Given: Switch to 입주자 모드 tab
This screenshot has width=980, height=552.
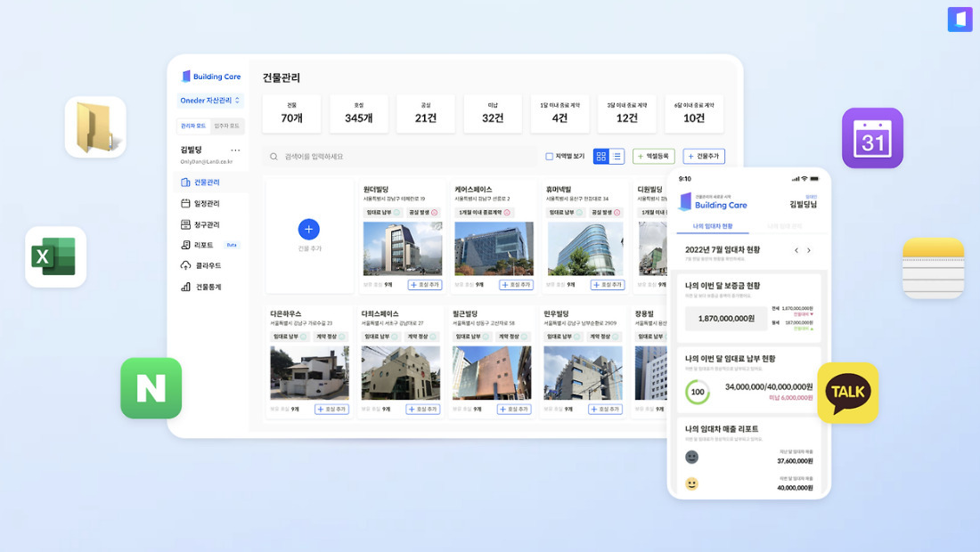Looking at the screenshot, I should (227, 126).
